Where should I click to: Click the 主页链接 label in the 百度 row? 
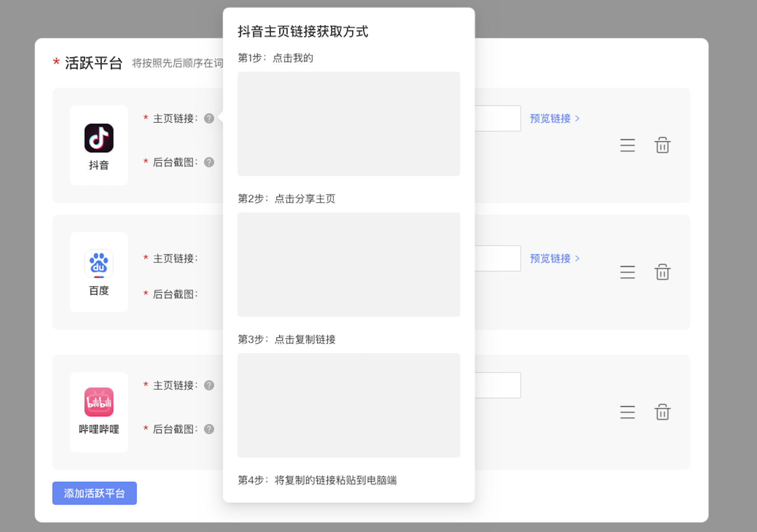175,258
